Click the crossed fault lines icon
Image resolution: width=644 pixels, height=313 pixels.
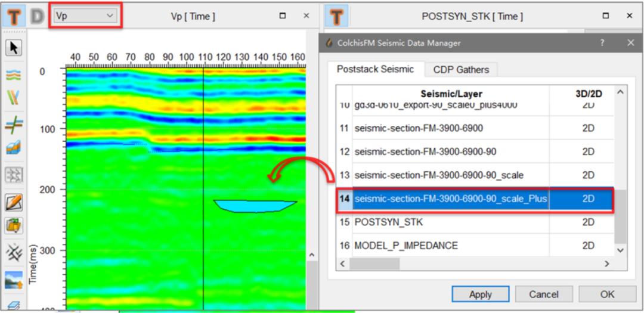(x=13, y=124)
